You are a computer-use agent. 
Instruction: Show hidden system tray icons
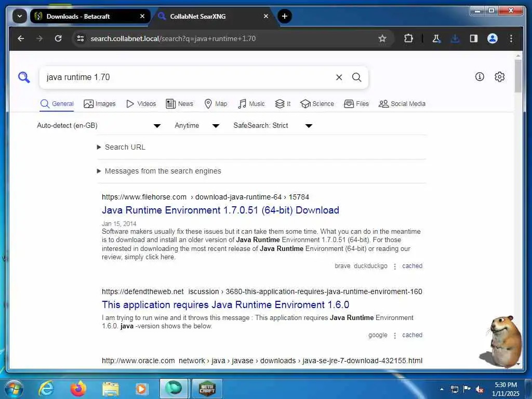click(x=442, y=389)
